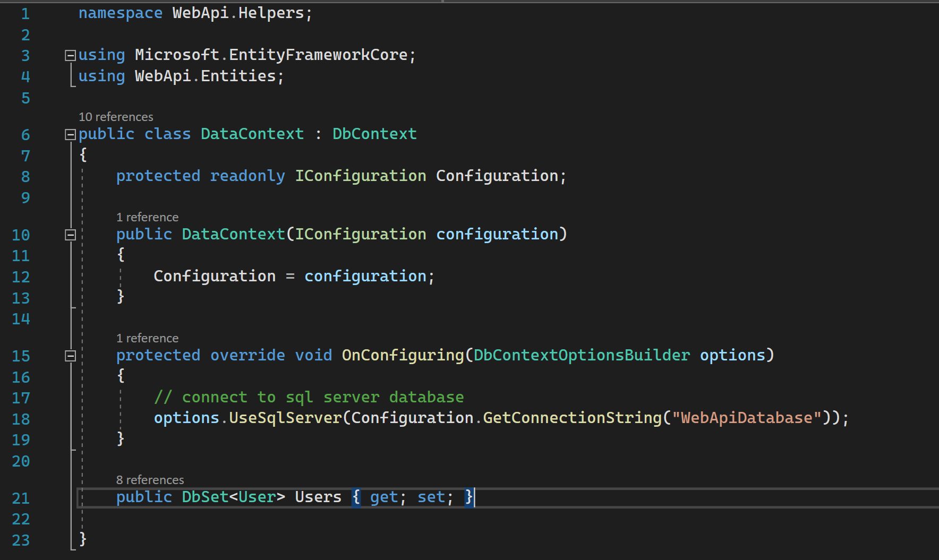The image size is (939, 560).
Task: Click the UseSqlServer method call
Action: 285,418
